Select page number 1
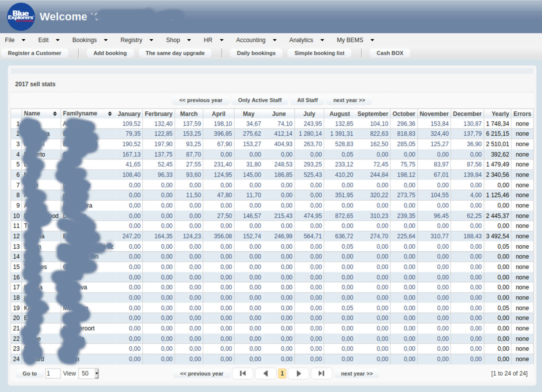542x392 pixels. click(x=282, y=374)
